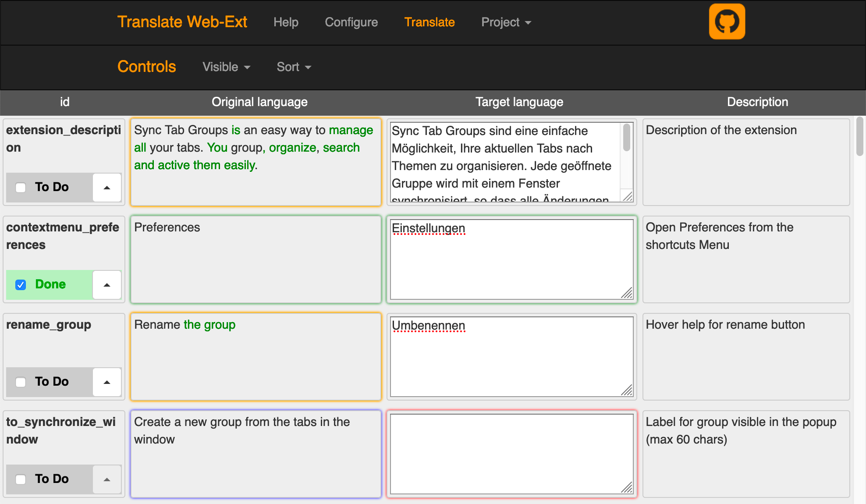Grab resize handle of Einstellungen textarea
The width and height of the screenshot is (866, 504).
627,293
